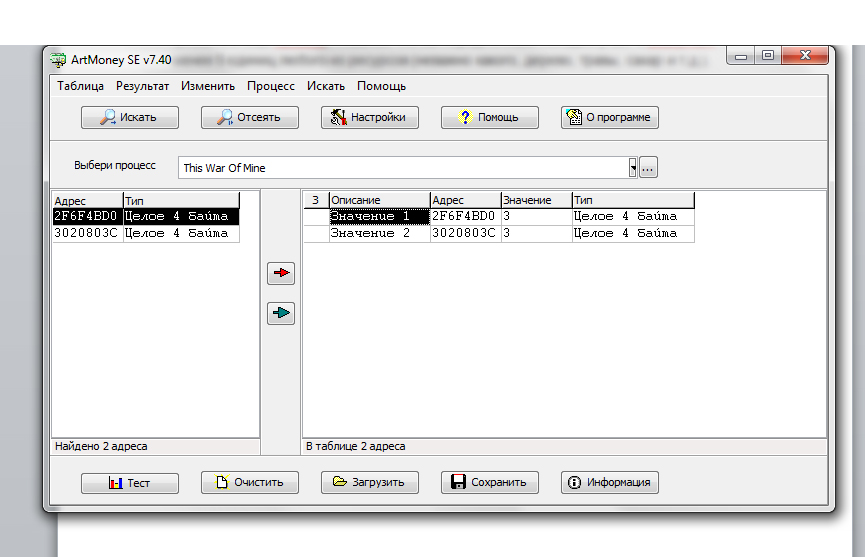Minimize the ArtMoney window
This screenshot has height=557, width=865.
741,56
